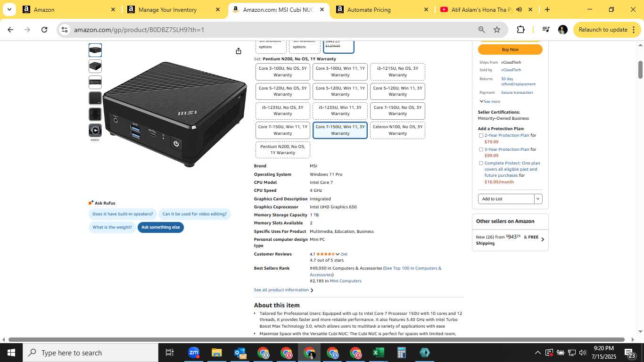Bookmark this page with the star icon
Screen dimensions: 644x362
pos(497,30)
